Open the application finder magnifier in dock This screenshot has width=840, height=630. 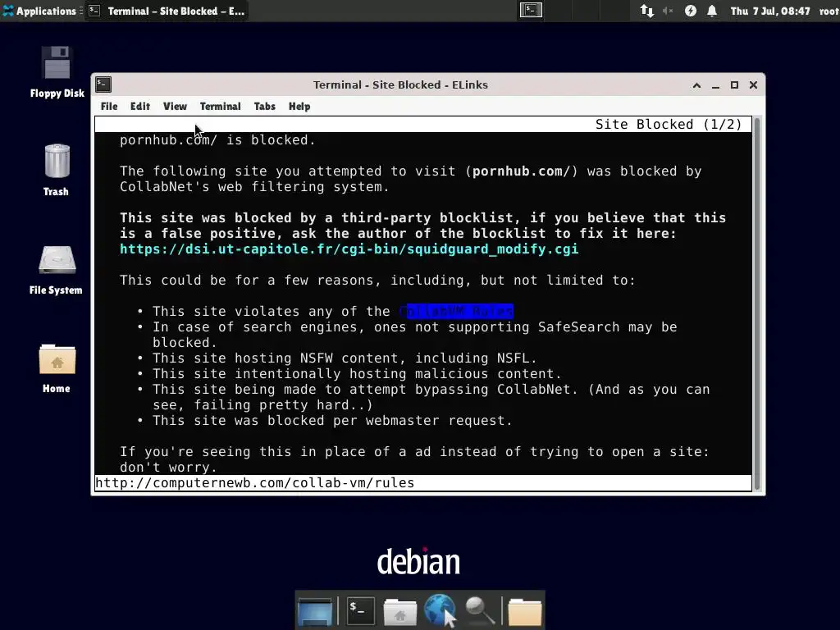point(479,610)
